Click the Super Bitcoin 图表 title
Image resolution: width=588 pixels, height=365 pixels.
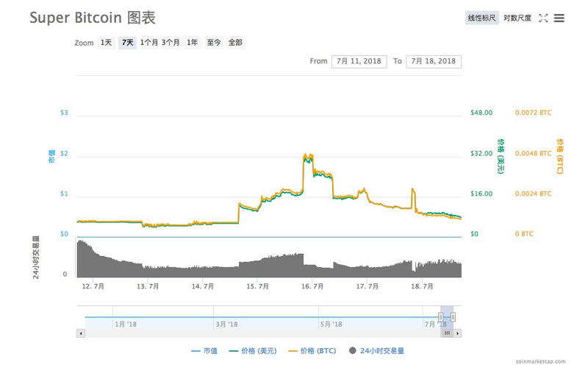(93, 18)
